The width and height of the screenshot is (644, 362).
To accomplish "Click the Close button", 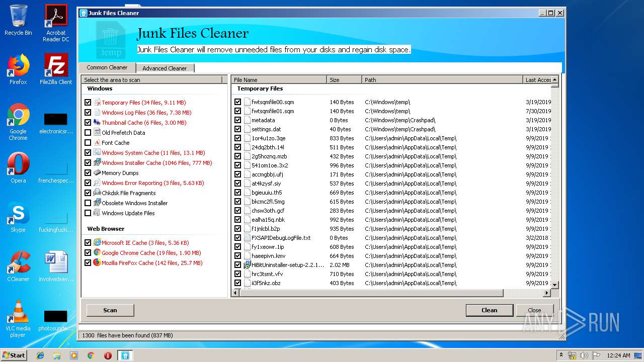I will (534, 310).
